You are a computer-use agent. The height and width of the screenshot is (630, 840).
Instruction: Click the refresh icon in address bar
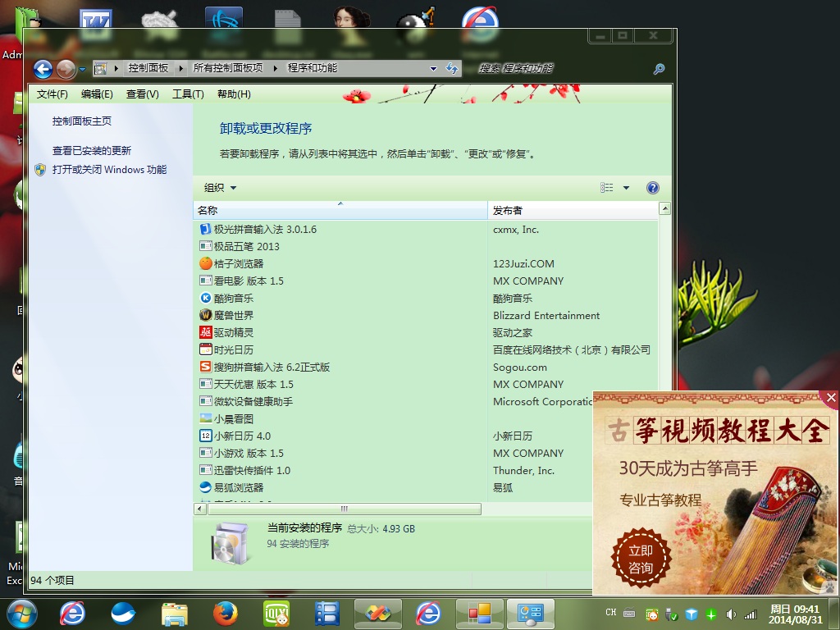point(452,69)
